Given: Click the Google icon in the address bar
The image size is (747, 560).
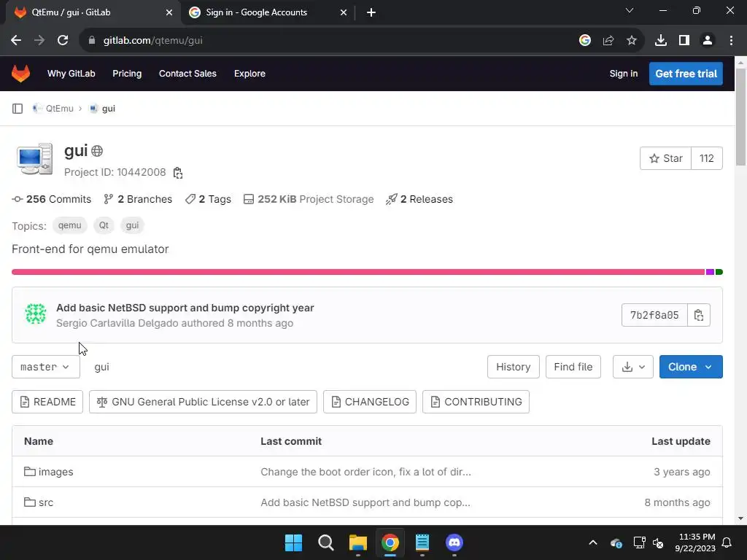Looking at the screenshot, I should click(585, 41).
